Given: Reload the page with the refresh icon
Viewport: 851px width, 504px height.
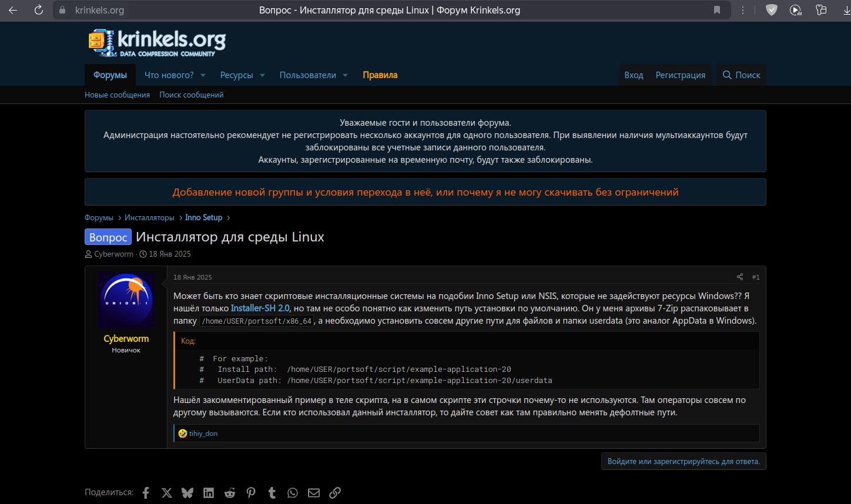Looking at the screenshot, I should [x=39, y=10].
